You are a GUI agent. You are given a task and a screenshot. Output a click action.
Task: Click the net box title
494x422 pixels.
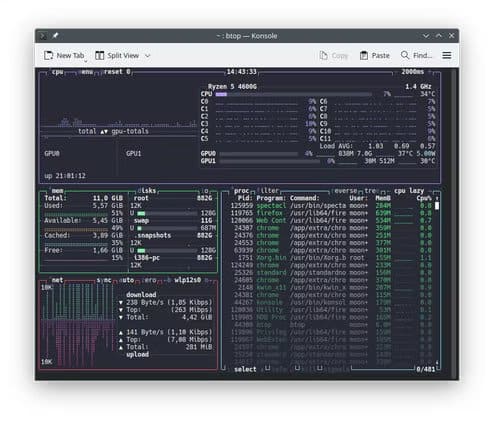click(x=57, y=280)
